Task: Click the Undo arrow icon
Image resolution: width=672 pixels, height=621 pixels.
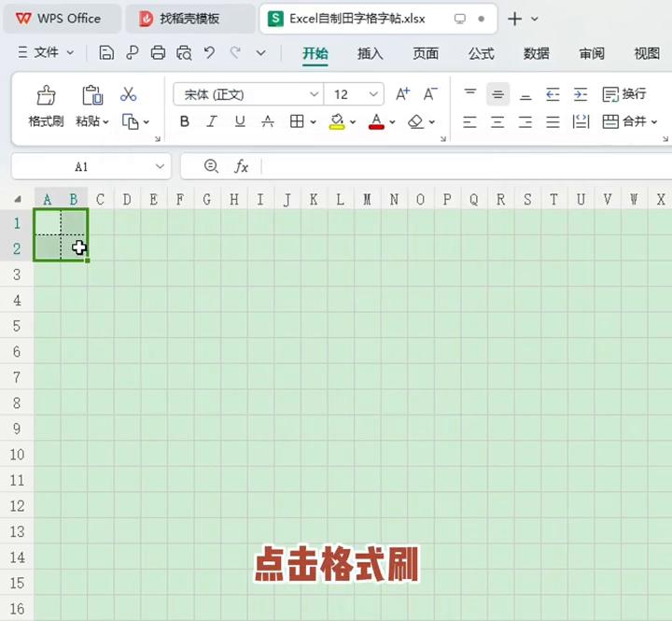Action: click(209, 53)
